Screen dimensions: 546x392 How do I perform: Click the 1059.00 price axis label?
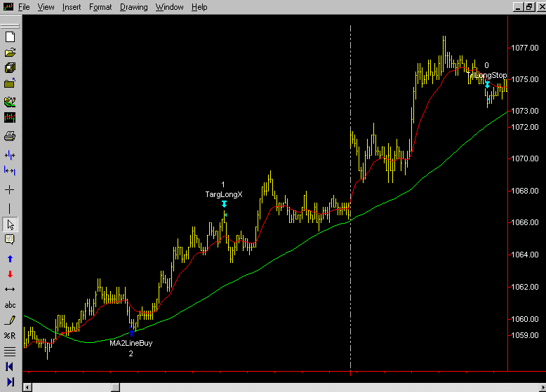pos(525,335)
